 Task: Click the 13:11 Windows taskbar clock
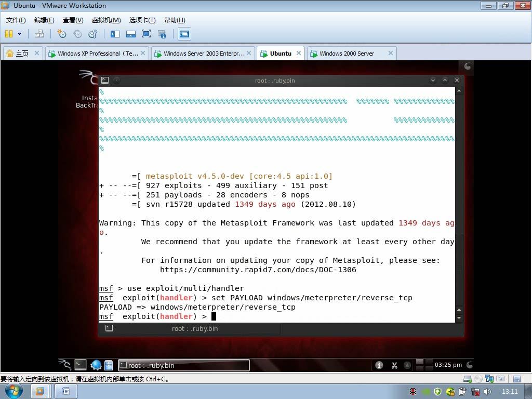[x=510, y=392]
